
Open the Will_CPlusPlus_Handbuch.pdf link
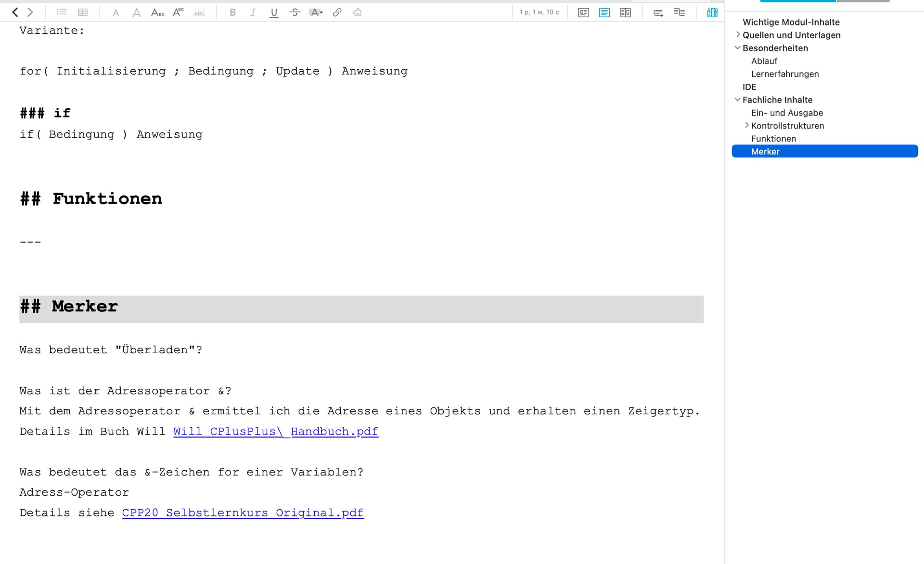coord(275,432)
